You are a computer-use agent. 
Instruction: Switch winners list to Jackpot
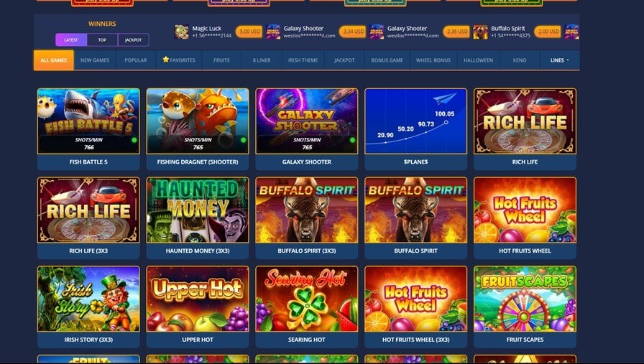[x=133, y=39]
